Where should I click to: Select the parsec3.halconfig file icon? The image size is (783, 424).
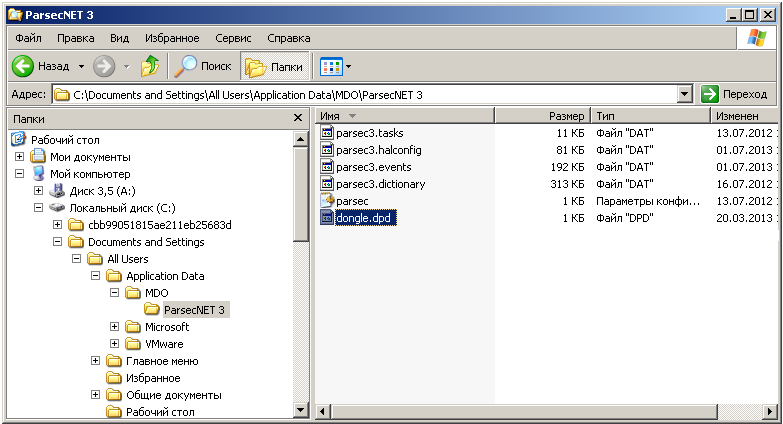click(x=327, y=150)
